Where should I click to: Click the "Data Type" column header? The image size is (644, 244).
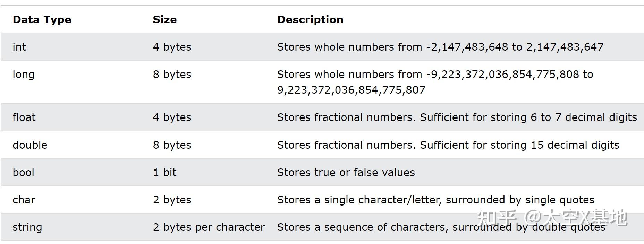pyautogui.click(x=42, y=20)
